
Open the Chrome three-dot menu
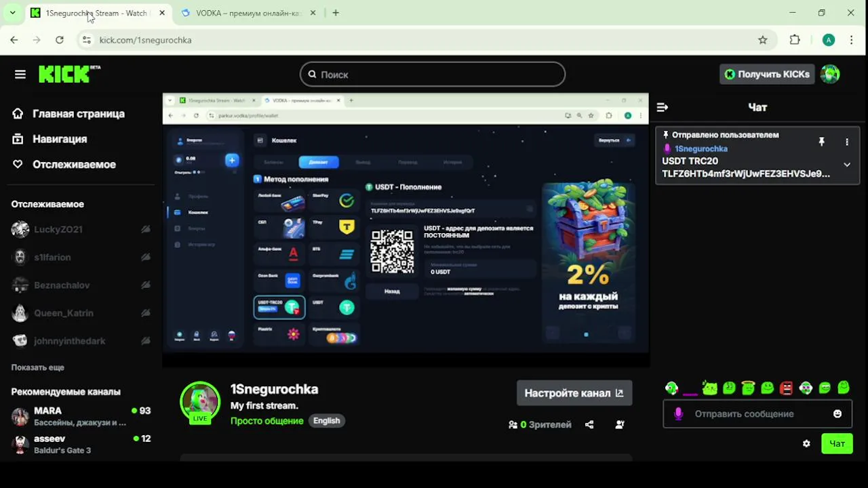pos(852,40)
